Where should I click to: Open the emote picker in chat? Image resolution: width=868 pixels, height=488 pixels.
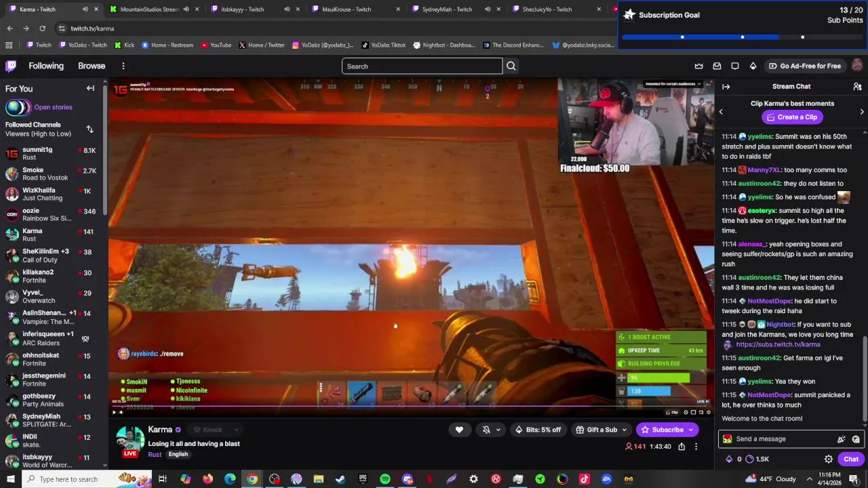tap(856, 439)
